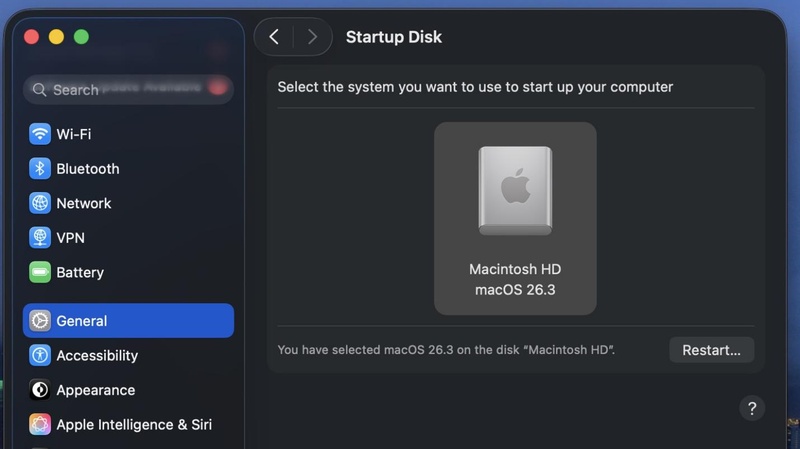800x449 pixels.
Task: Click "Apple Intelligence & Siri" text
Action: (134, 425)
